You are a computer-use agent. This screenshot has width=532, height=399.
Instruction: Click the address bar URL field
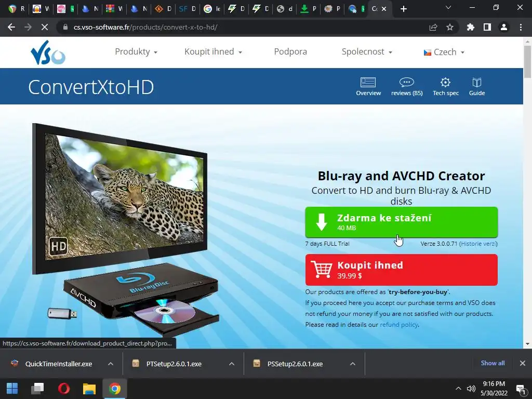(x=244, y=27)
